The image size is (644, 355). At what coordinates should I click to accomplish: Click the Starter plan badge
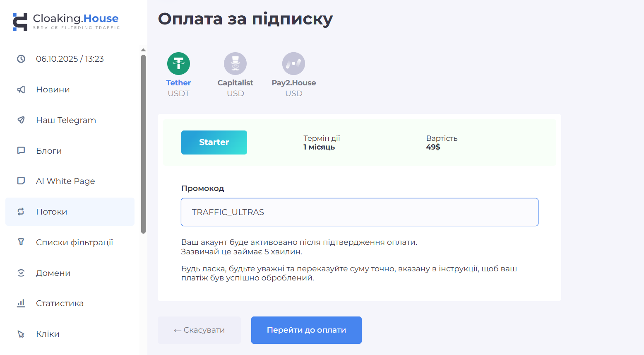click(x=214, y=142)
